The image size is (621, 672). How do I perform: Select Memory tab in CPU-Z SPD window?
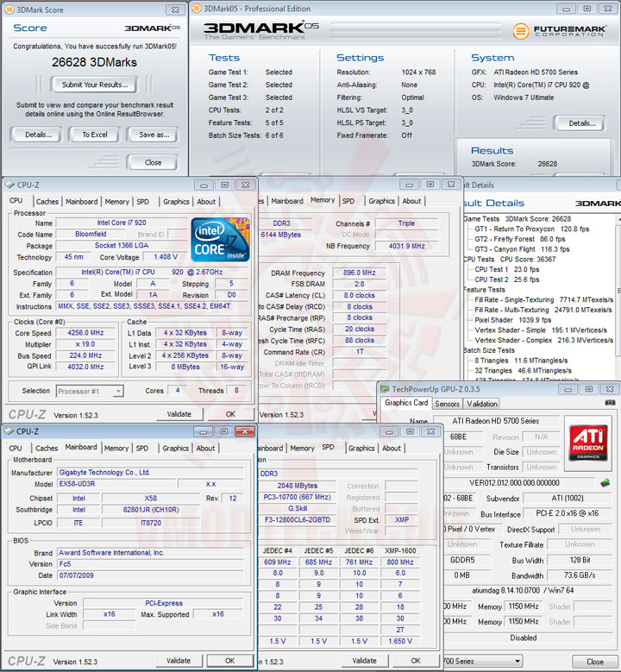pyautogui.click(x=302, y=448)
